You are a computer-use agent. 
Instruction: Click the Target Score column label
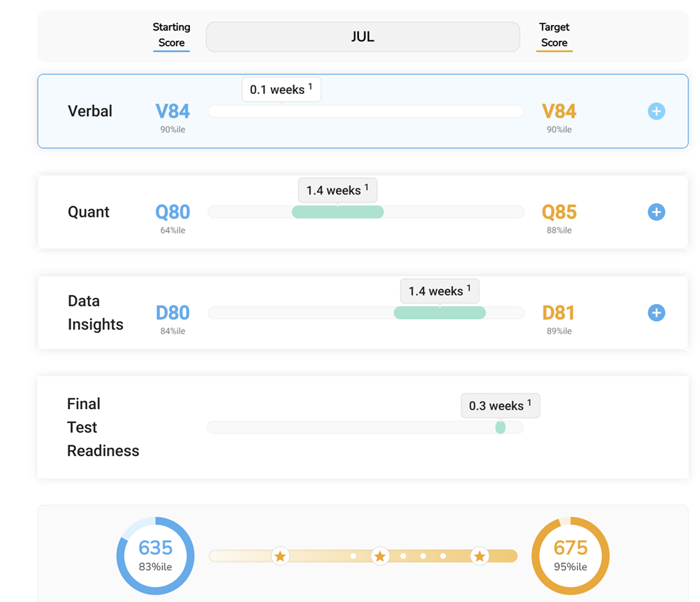(x=554, y=35)
